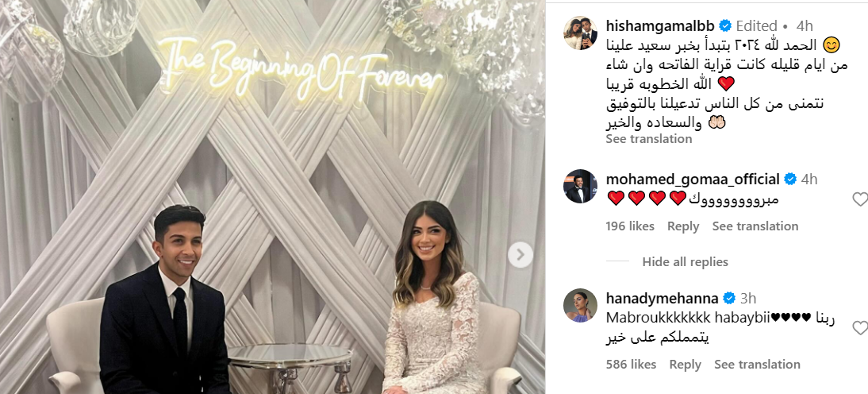Open hishamgamalbb profile picture
This screenshot has height=394, width=868.
point(580,33)
